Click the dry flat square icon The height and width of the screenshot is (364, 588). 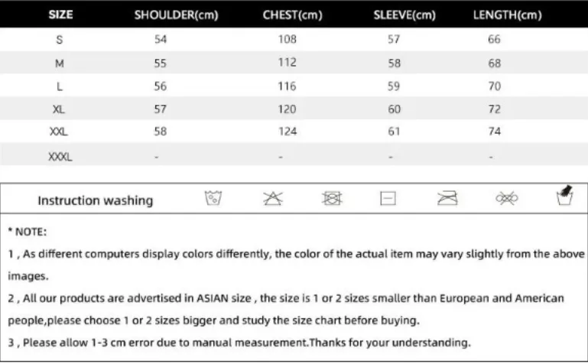(x=388, y=198)
